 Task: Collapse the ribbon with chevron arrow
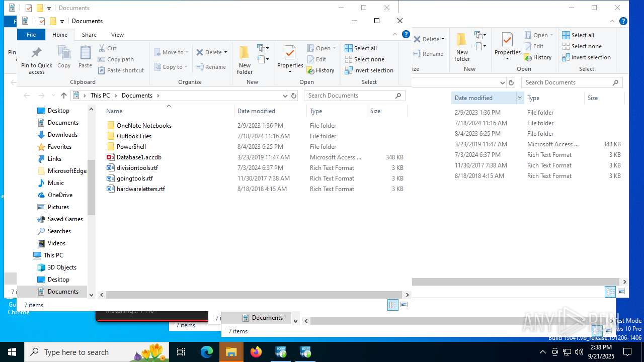394,35
